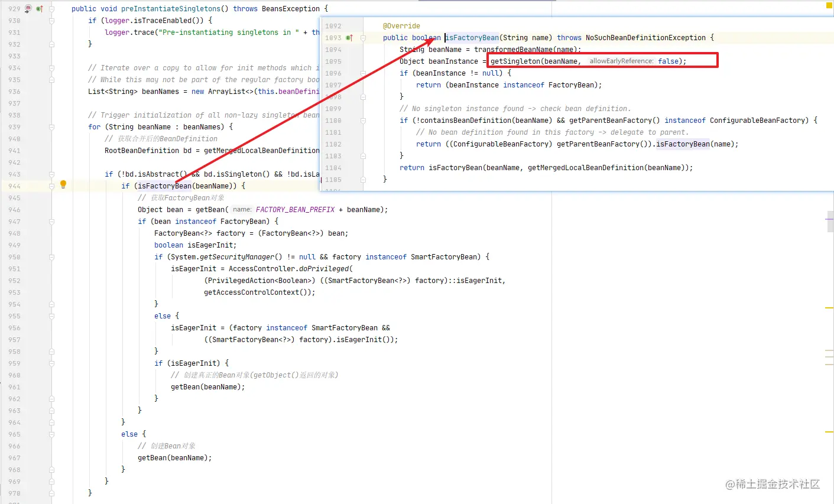The image size is (834, 504).
Task: Collapse the isTraceEnabled if-block at line 930
Action: pyautogui.click(x=51, y=21)
